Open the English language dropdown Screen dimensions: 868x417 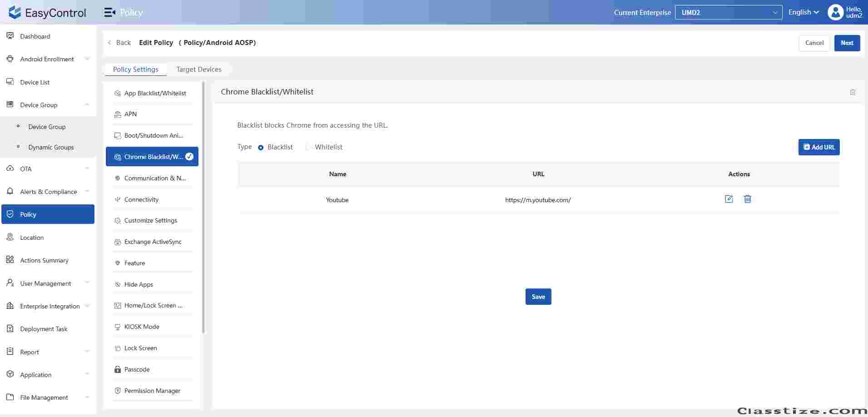coord(803,12)
